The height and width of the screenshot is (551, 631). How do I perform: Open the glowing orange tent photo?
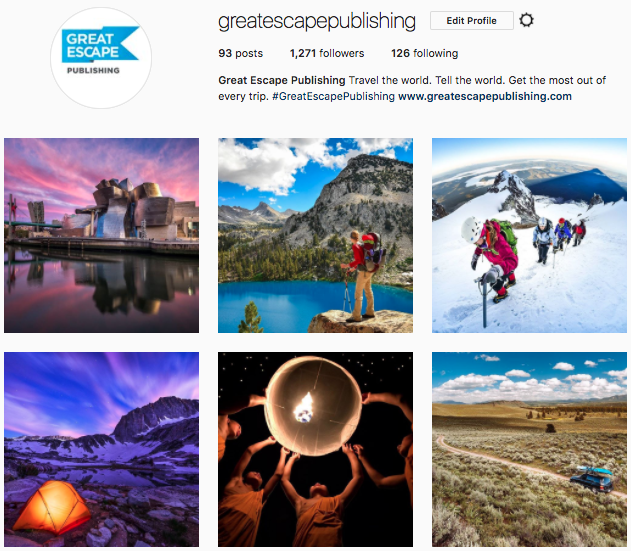101,450
